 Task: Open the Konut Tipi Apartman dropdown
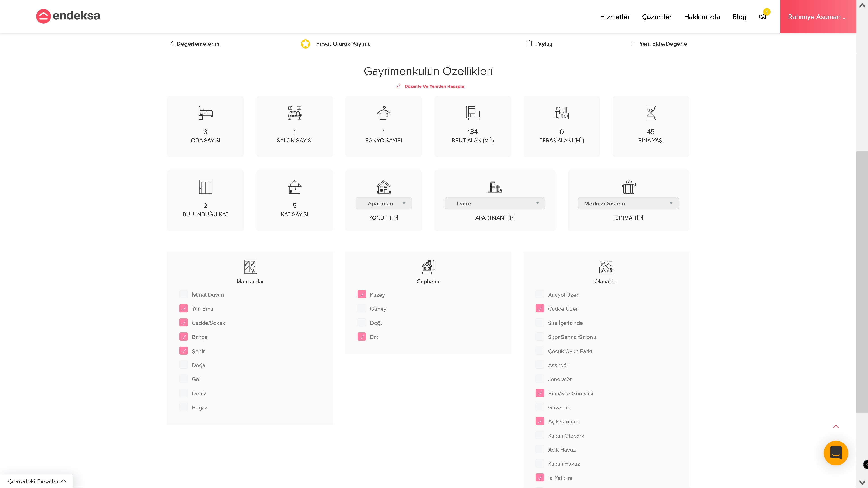tap(383, 203)
